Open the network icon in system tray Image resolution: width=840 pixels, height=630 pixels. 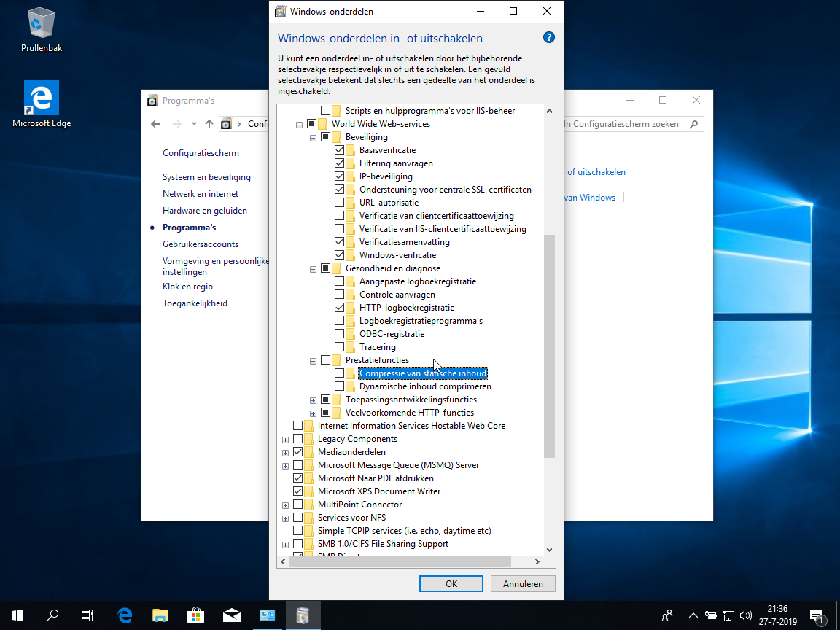click(x=728, y=615)
